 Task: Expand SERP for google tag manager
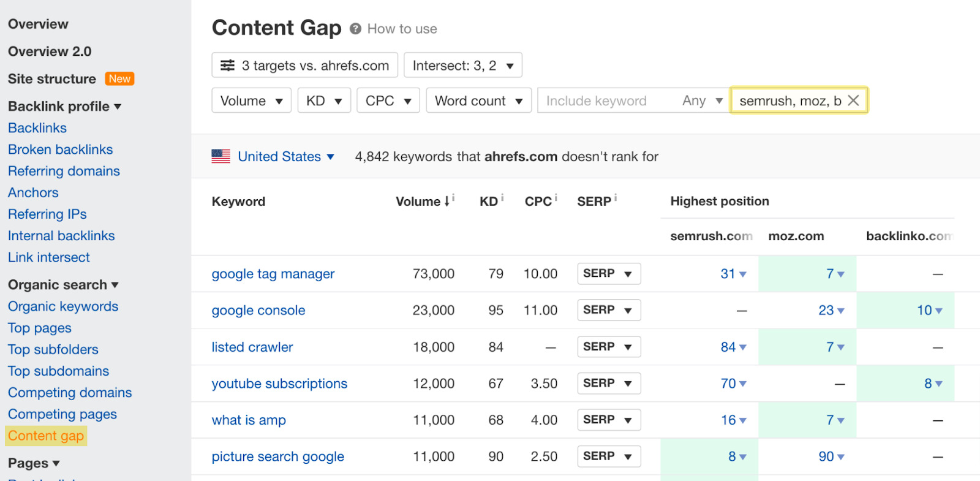[609, 274]
